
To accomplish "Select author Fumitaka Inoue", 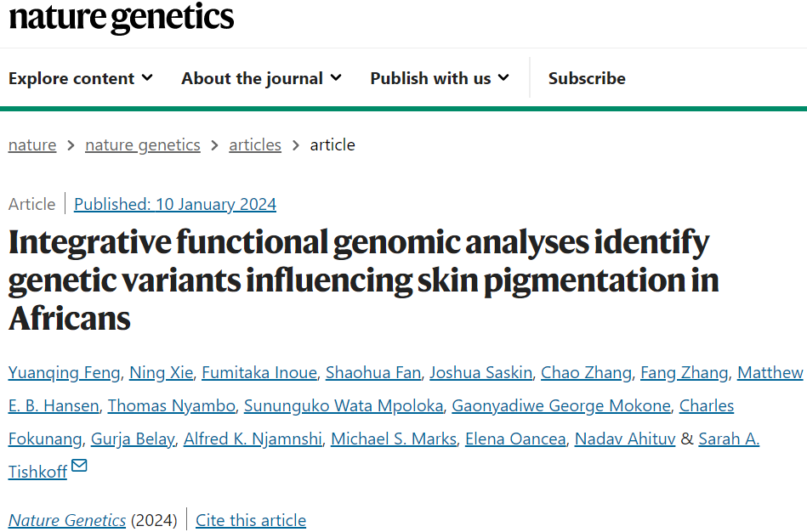I will [x=259, y=372].
